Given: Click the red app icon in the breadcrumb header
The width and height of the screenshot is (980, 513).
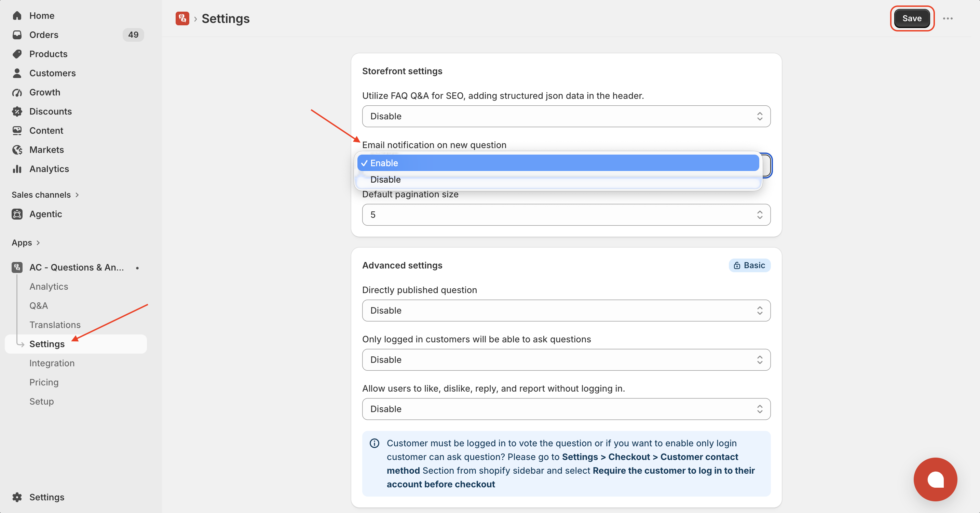Looking at the screenshot, I should (182, 18).
